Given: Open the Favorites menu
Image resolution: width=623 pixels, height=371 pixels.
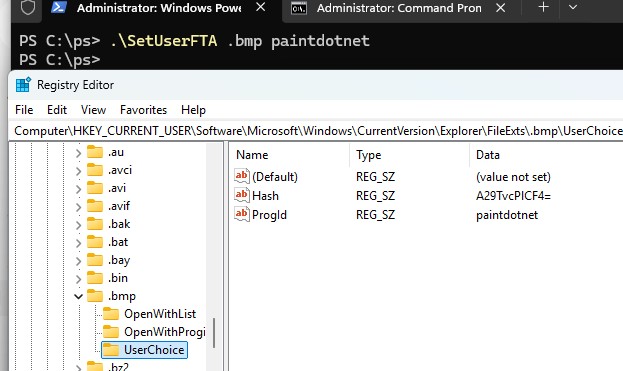Looking at the screenshot, I should pyautogui.click(x=143, y=110).
